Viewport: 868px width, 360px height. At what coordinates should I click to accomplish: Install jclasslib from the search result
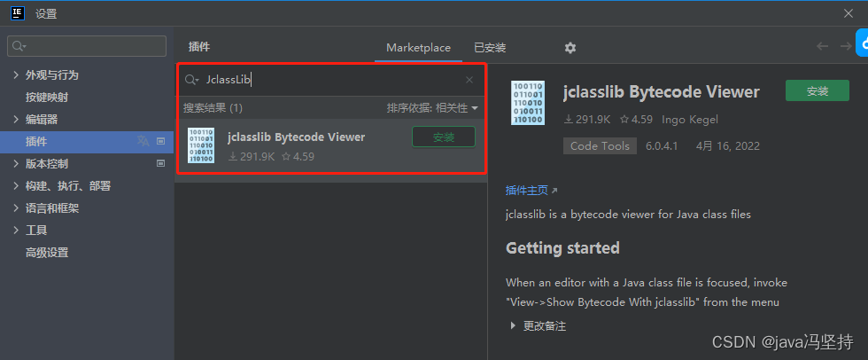[444, 137]
